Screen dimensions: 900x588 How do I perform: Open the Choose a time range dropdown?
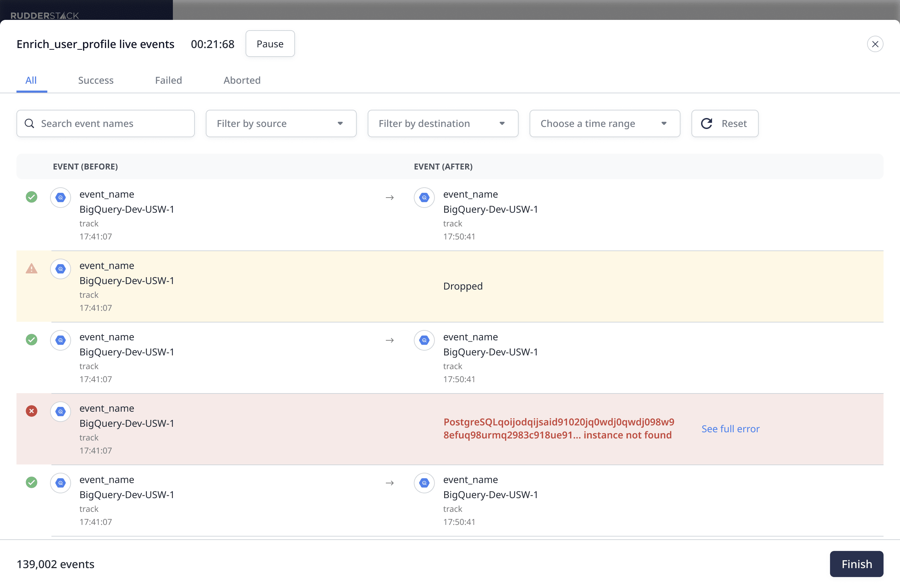605,124
